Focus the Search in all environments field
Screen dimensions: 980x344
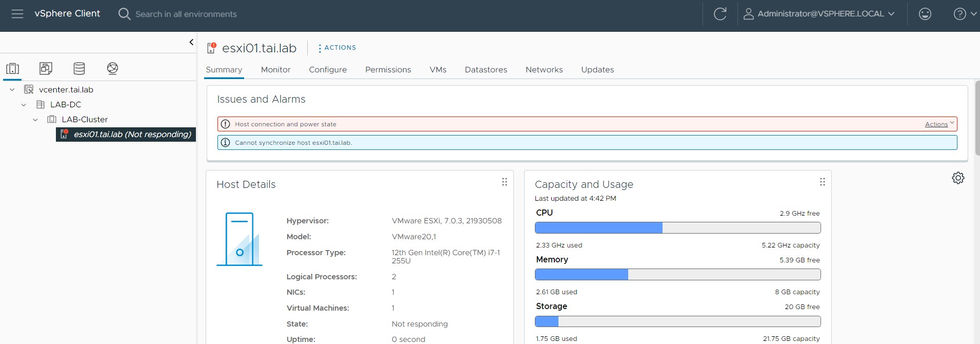pos(186,14)
